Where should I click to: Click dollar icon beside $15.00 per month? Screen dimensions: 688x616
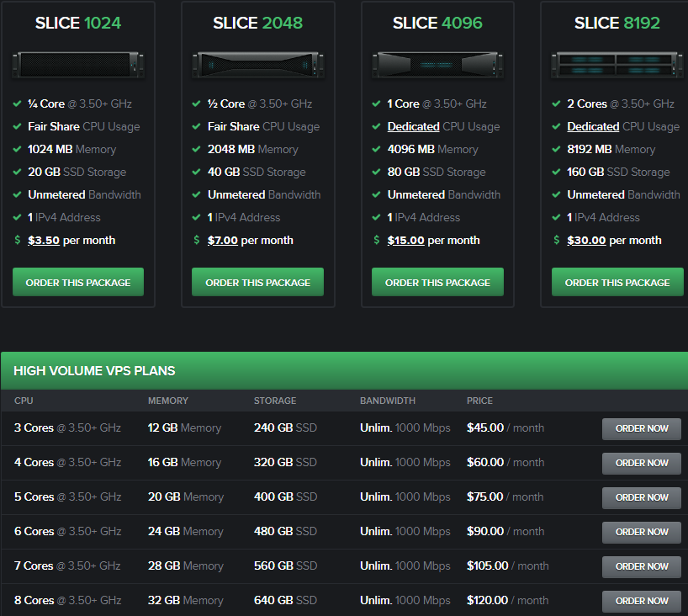pos(377,240)
